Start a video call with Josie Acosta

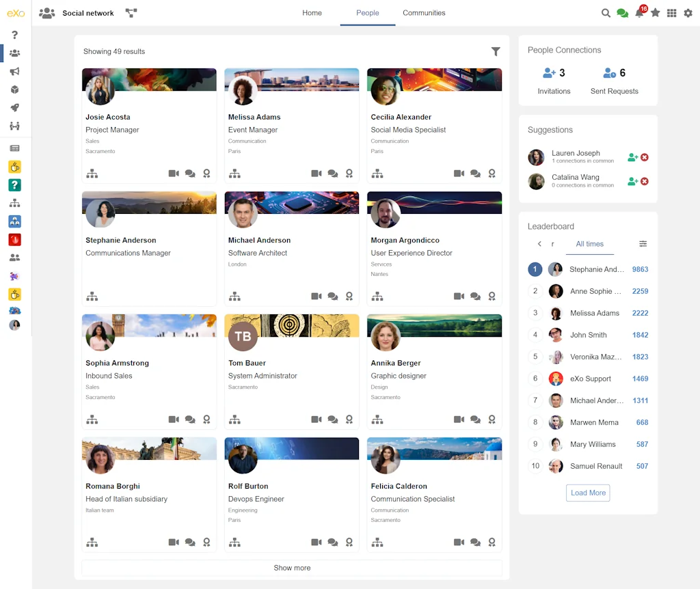tap(174, 173)
